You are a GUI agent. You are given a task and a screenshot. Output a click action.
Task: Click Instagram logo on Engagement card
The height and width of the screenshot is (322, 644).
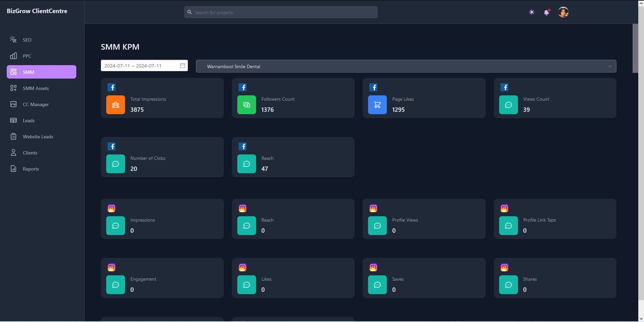[112, 267]
